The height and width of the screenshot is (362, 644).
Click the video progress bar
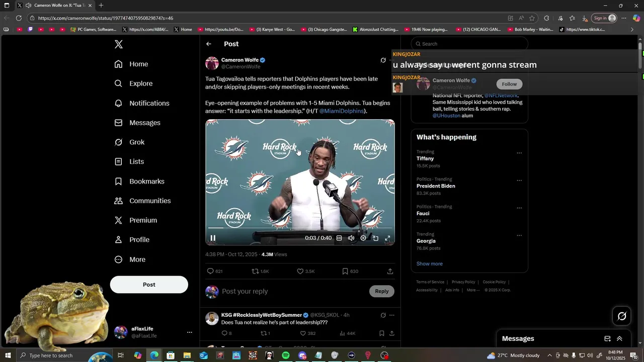click(300, 228)
